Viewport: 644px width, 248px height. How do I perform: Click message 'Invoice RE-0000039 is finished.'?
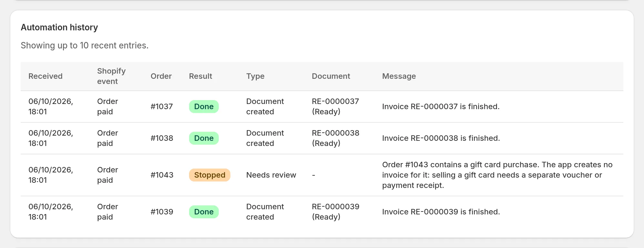click(x=441, y=212)
